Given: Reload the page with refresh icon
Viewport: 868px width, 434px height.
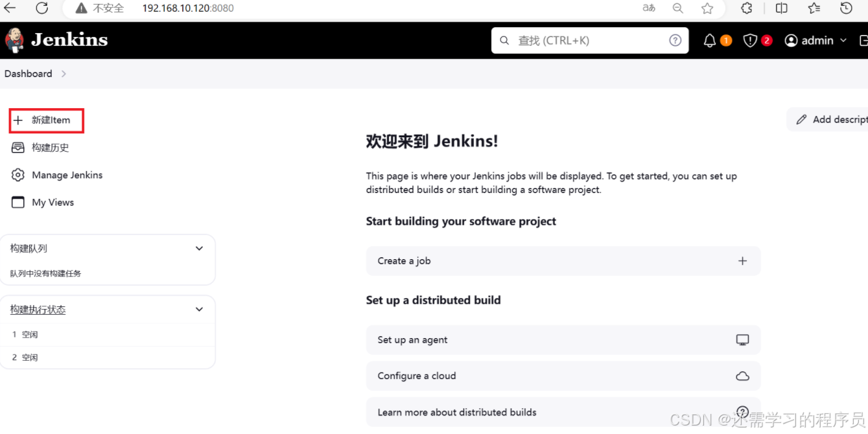Looking at the screenshot, I should pos(42,8).
